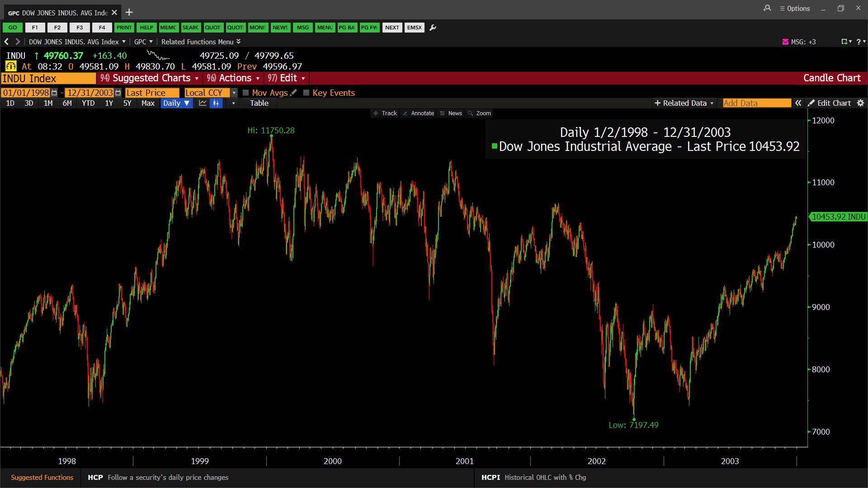Edit moving averages pencil icon
868x488 pixels.
tap(293, 93)
